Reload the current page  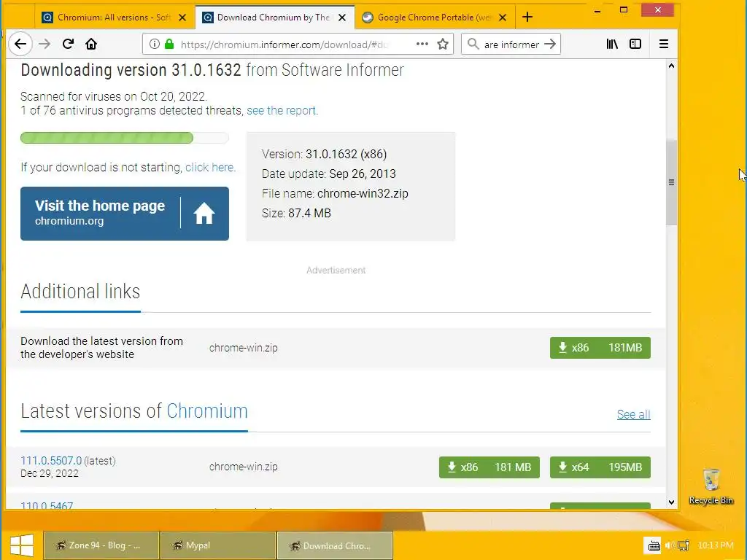point(68,44)
